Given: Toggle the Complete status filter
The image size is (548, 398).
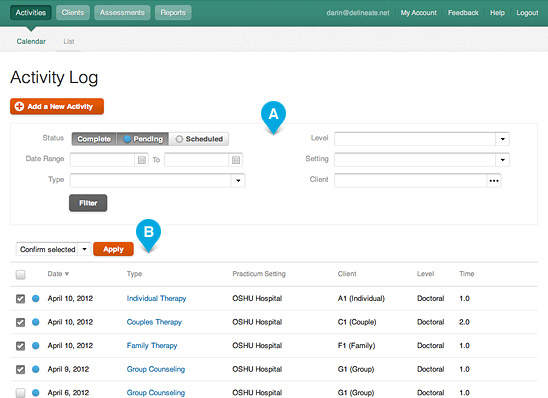Looking at the screenshot, I should click(x=94, y=139).
